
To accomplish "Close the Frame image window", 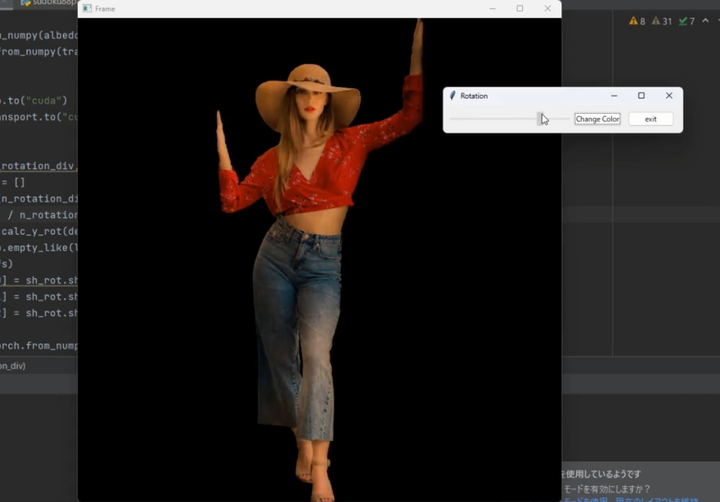I will tap(547, 9).
